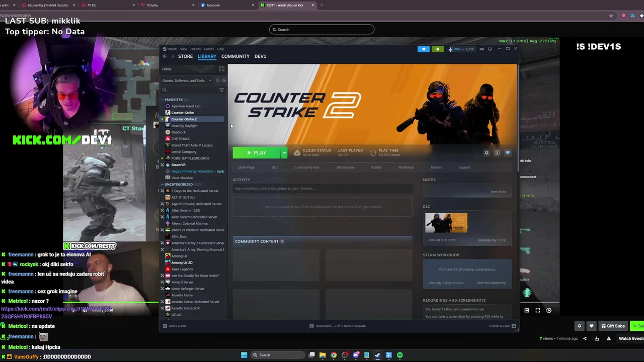Open the Dev1 account dropdown
Image resolution: width=644 pixels, height=362 pixels.
461,49
